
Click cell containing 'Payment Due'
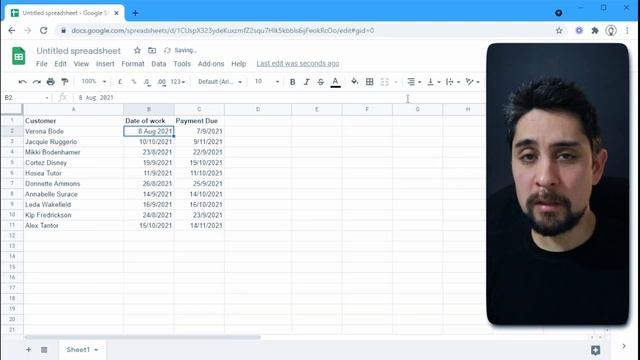(x=199, y=121)
